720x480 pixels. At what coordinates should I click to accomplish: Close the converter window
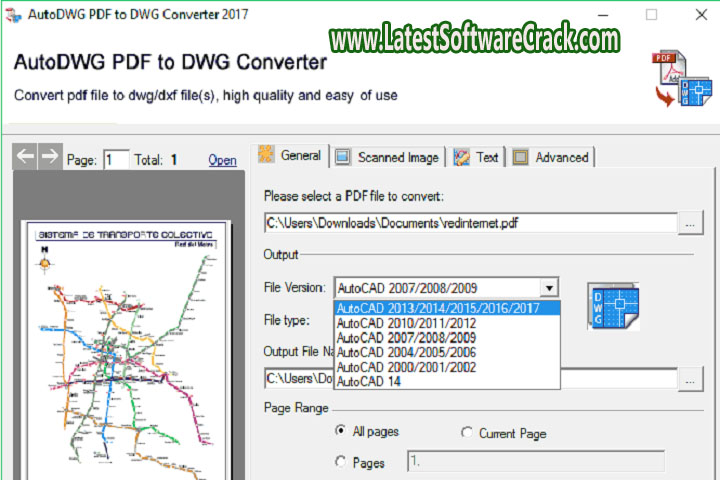click(x=701, y=15)
